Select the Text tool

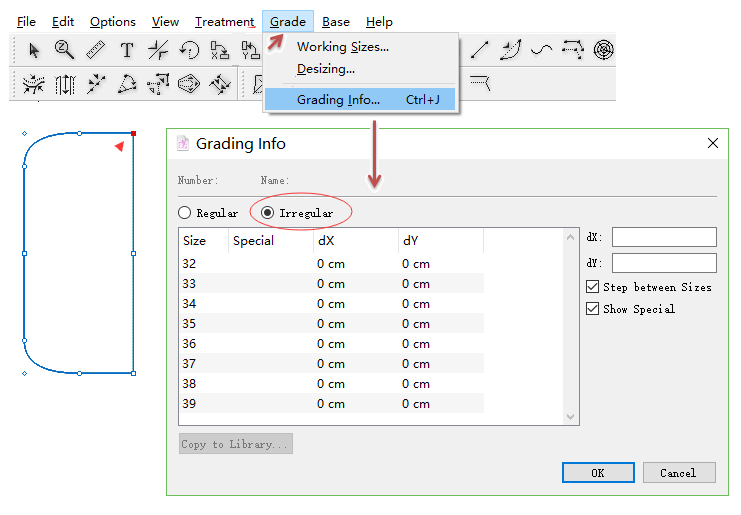tap(126, 50)
